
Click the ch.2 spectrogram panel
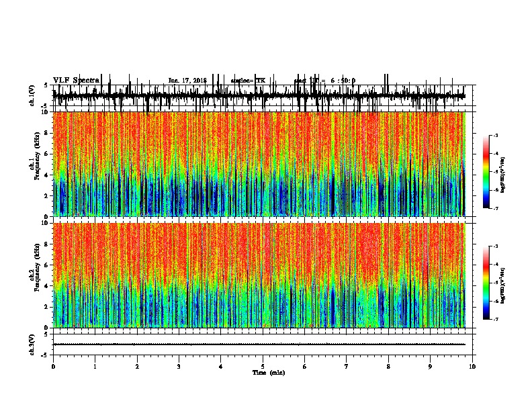pos(259,275)
